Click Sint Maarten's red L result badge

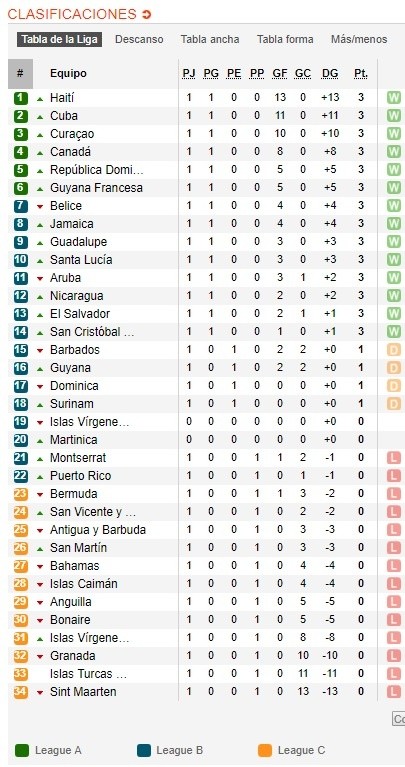[394, 692]
